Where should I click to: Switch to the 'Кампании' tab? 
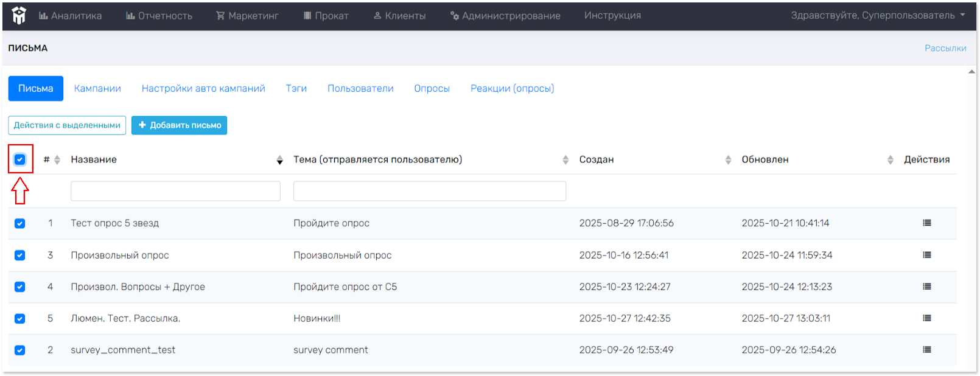pyautogui.click(x=97, y=89)
